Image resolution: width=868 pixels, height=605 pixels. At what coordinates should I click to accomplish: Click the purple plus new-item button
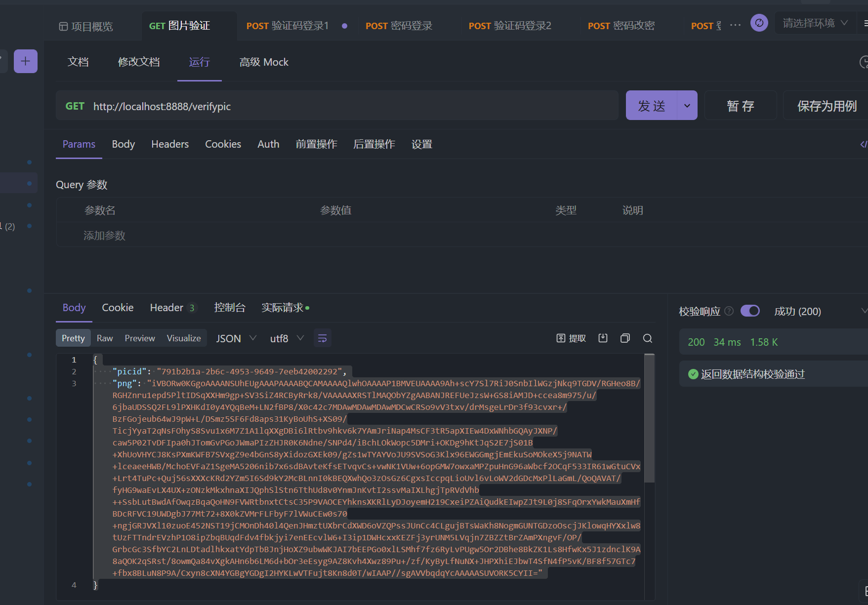pyautogui.click(x=26, y=61)
